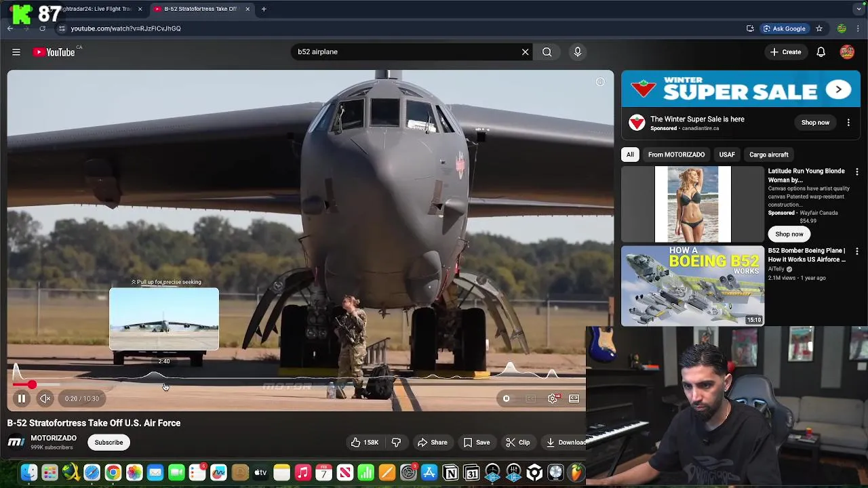Open Winter Super Sale banner ad
868x488 pixels.
pos(741,89)
